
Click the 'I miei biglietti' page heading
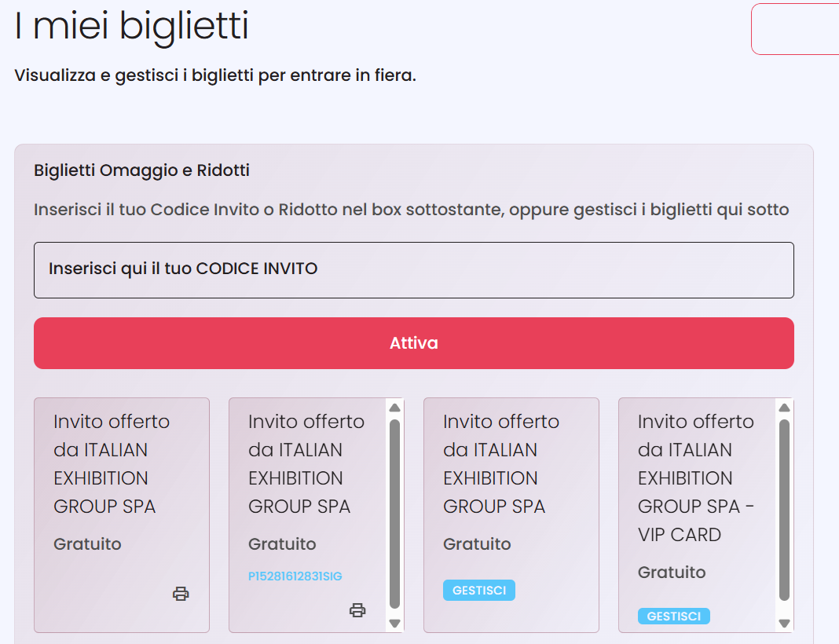tap(131, 26)
